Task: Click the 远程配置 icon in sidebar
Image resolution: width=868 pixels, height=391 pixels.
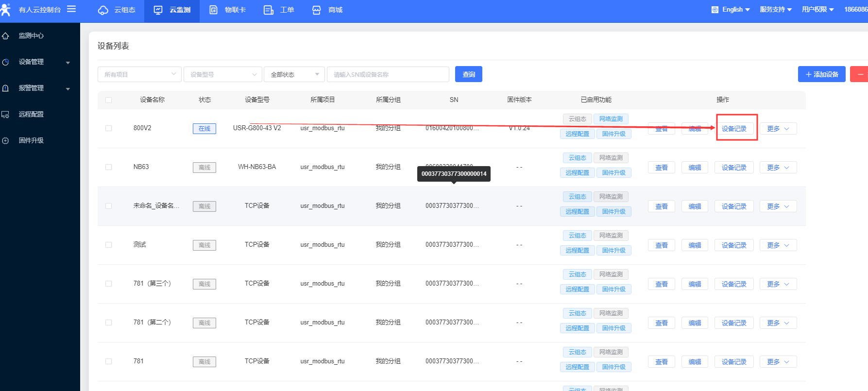Action: tap(6, 115)
